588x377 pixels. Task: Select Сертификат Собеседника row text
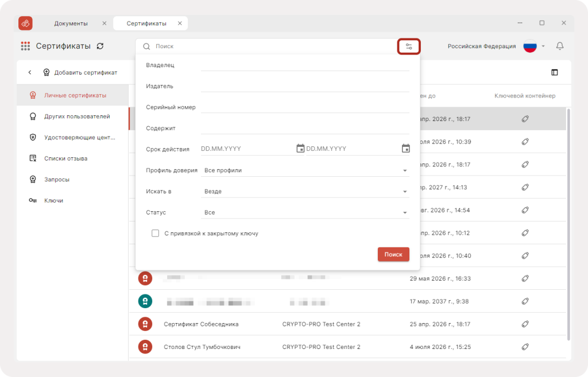click(x=201, y=324)
